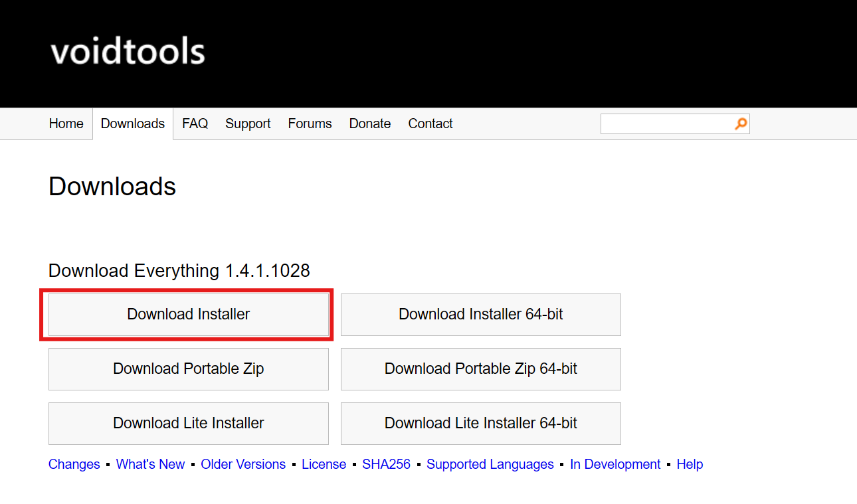Click the Download Installer button

pos(189,315)
